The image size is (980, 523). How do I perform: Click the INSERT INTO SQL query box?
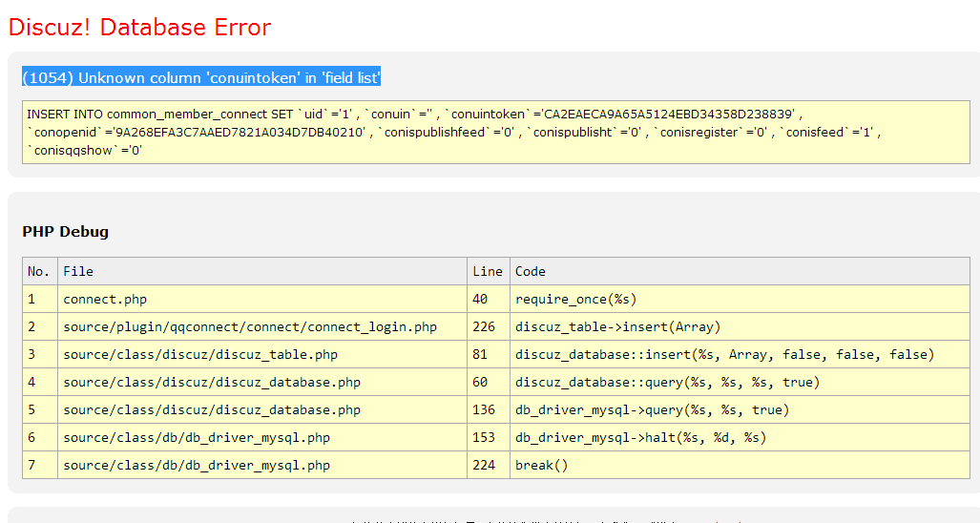[x=495, y=132]
